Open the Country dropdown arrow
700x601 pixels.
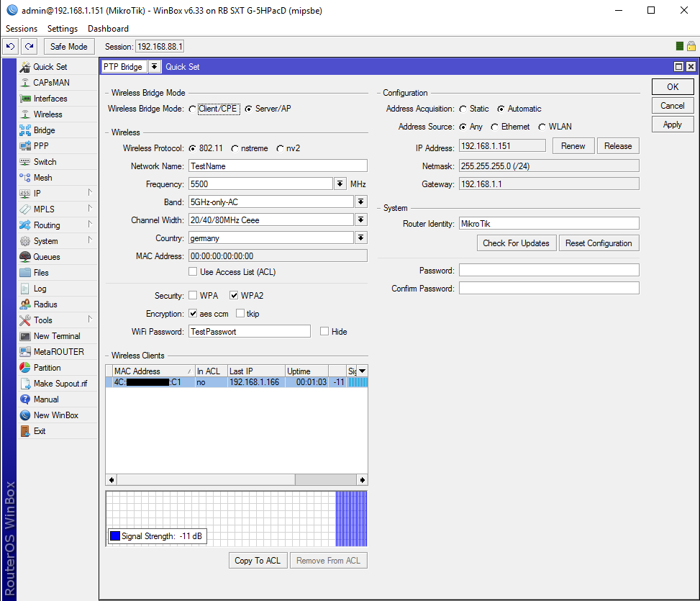[360, 238]
